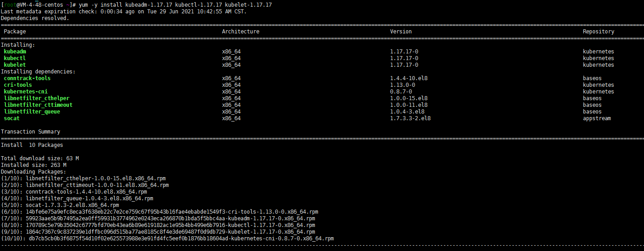Click download line (10/10) kubernetes-cni rpm
644x251 pixels.
pyautogui.click(x=167, y=239)
